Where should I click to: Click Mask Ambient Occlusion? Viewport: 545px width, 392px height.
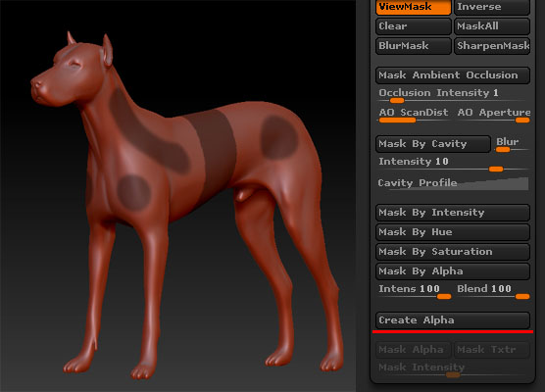(453, 75)
